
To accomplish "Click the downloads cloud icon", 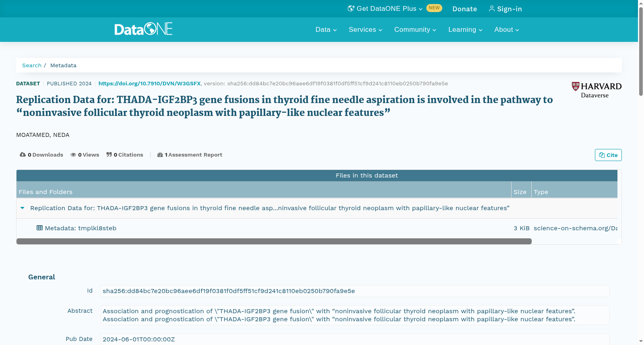I will click(x=23, y=155).
